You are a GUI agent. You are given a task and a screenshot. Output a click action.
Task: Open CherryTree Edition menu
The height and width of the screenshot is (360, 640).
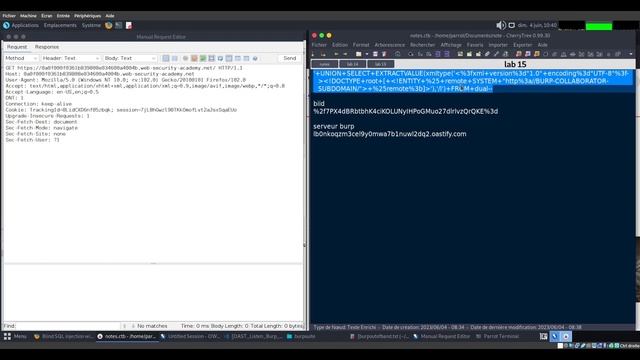(x=340, y=45)
